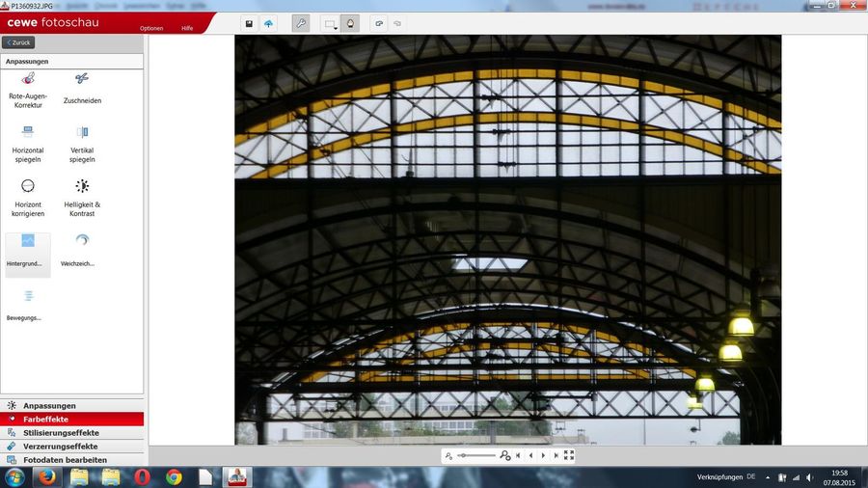This screenshot has height=488, width=868.
Task: Expand Stilisierungseffekte section
Action: click(x=72, y=433)
